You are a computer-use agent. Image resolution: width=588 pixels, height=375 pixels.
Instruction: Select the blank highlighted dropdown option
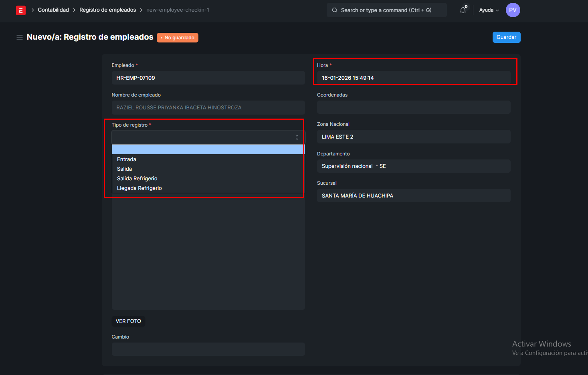[x=207, y=150]
